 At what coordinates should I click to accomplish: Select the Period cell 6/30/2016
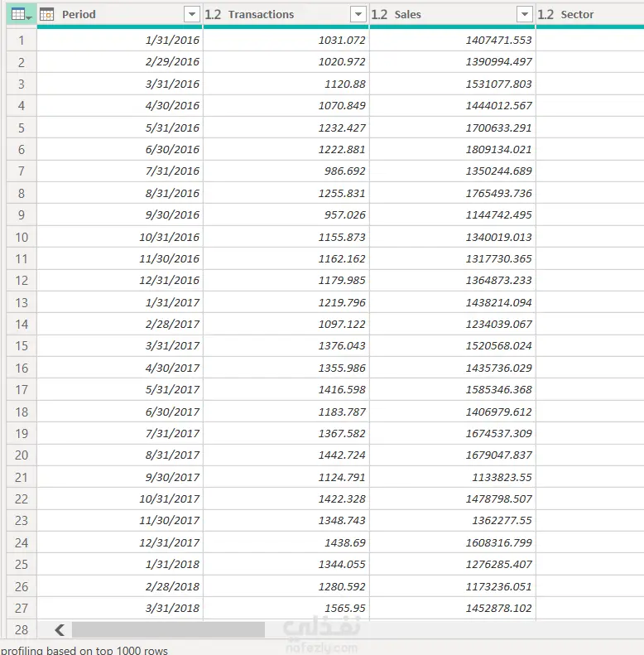(120, 150)
